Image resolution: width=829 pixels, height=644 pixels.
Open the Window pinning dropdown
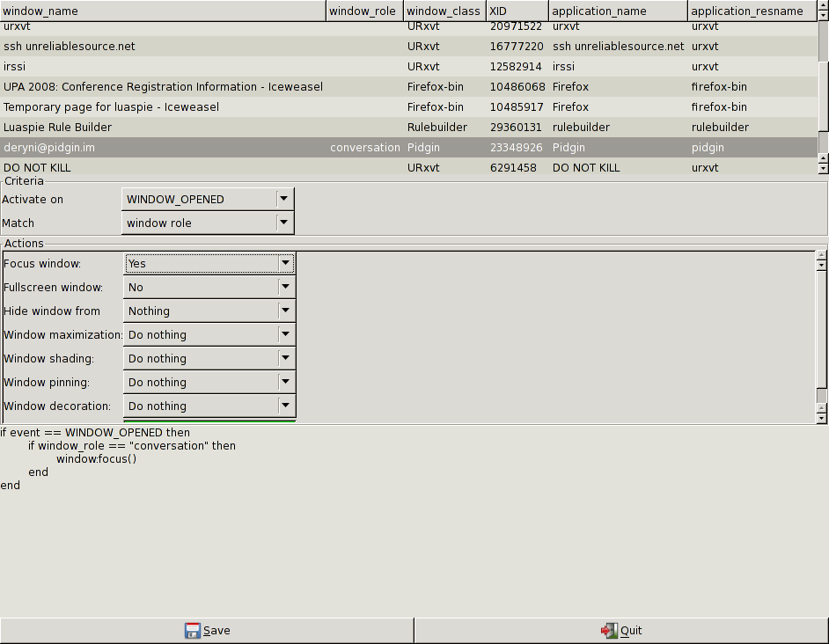[x=209, y=382]
